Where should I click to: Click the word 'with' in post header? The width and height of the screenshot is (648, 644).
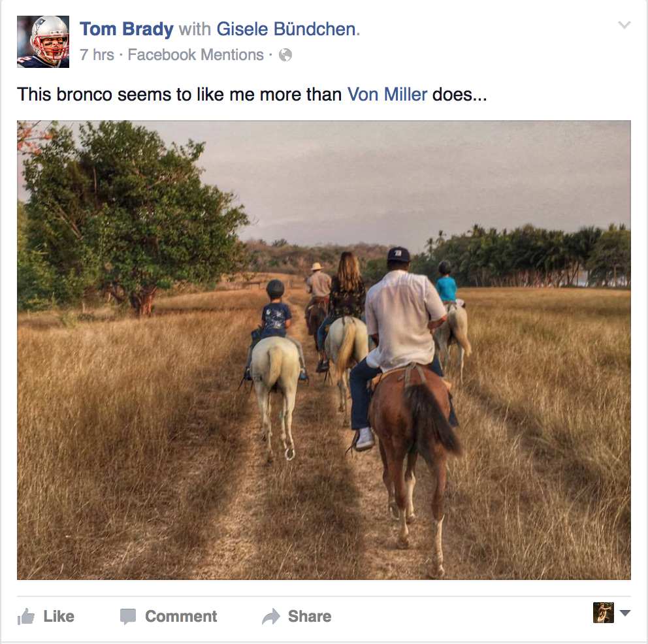point(195,29)
